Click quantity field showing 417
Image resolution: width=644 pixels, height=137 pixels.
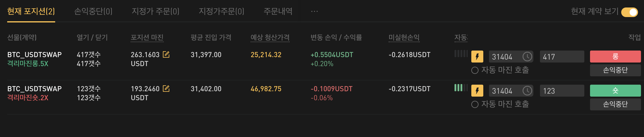tap(562, 57)
